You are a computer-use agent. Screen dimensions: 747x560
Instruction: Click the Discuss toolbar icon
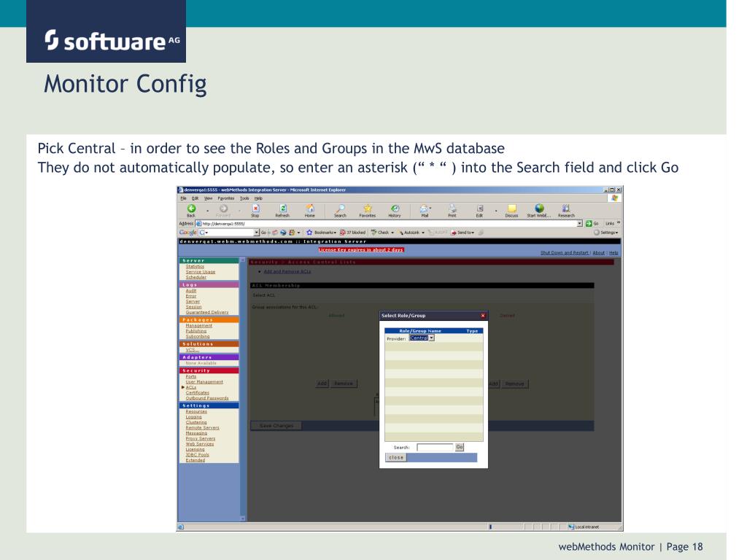click(x=511, y=209)
